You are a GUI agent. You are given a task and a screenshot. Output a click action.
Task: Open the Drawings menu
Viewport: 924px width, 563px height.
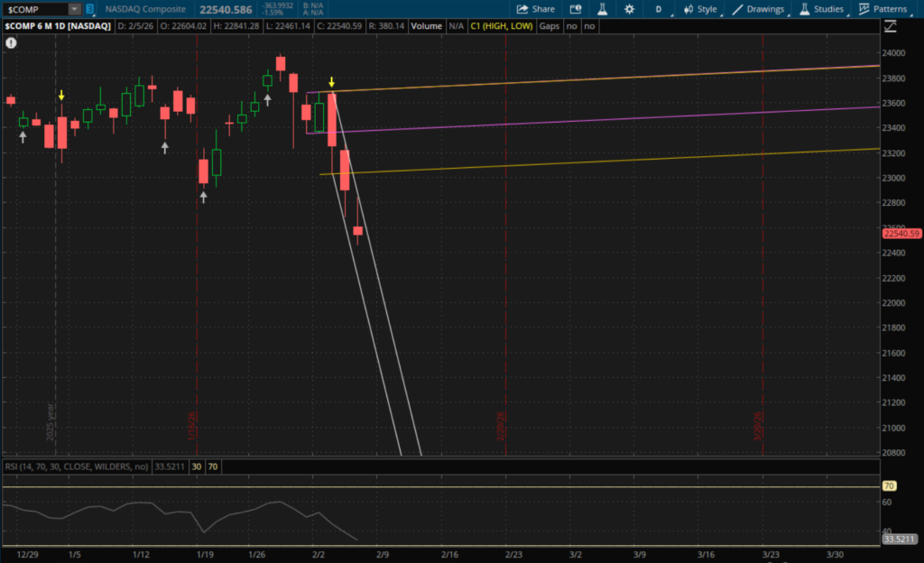click(x=759, y=9)
